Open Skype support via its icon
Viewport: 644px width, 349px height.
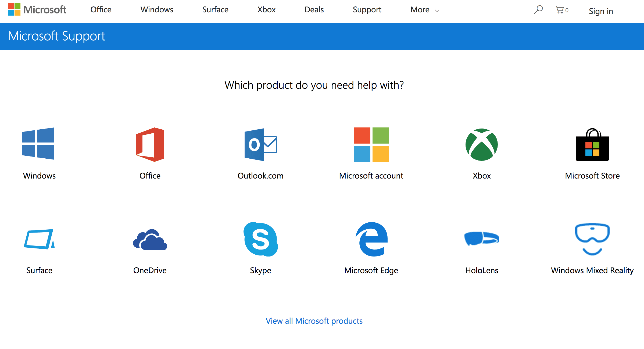pos(260,239)
